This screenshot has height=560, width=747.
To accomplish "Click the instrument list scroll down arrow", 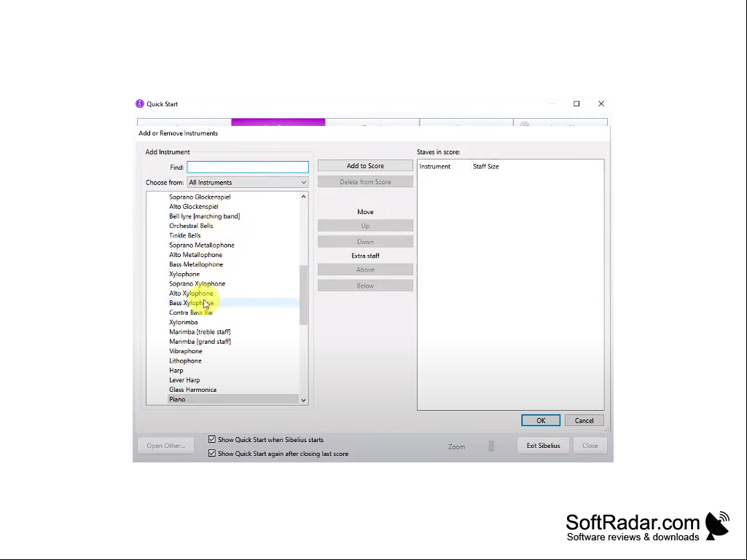I will 303,400.
